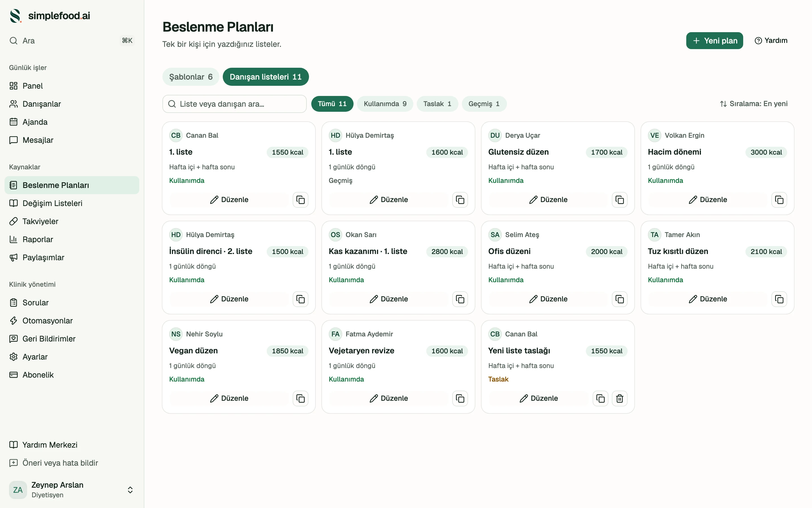The width and height of the screenshot is (812, 508).
Task: Duplicate the İnsülin direnci 2. liste plan
Action: tap(300, 299)
